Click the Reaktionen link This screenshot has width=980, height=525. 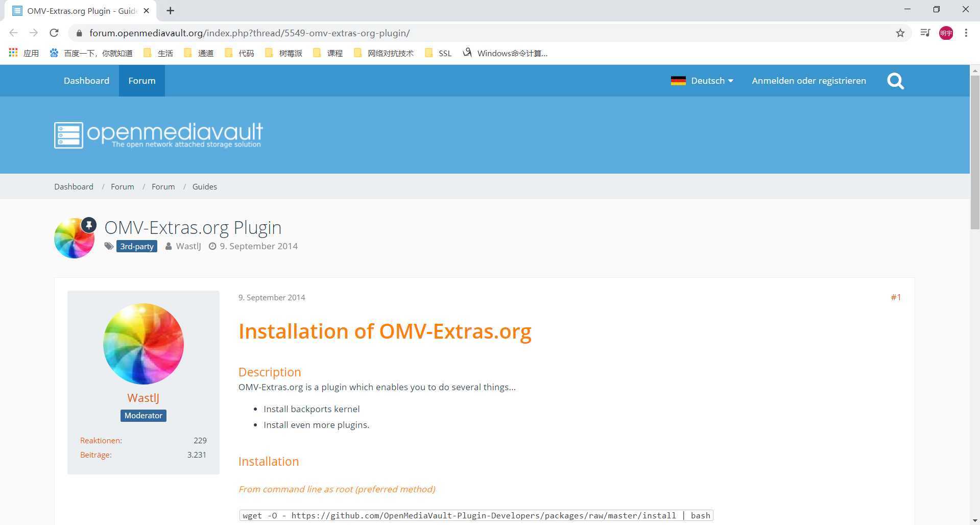tap(101, 440)
